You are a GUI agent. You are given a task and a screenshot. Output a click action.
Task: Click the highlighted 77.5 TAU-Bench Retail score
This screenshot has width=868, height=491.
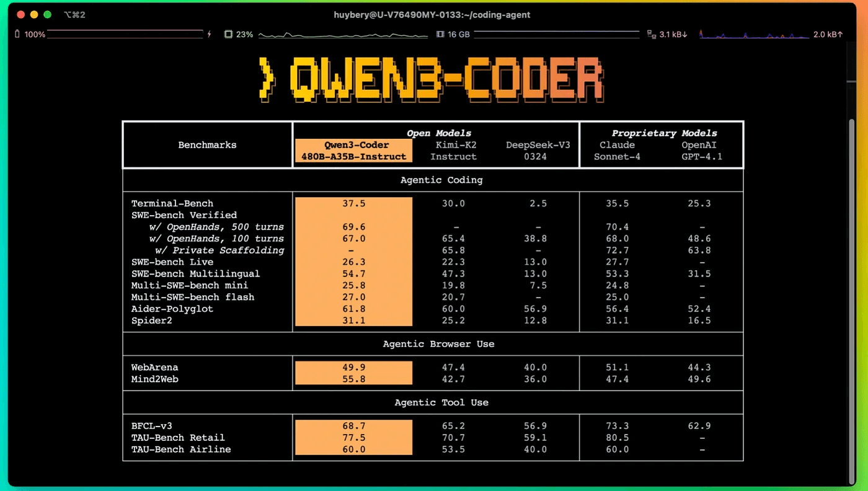(353, 438)
